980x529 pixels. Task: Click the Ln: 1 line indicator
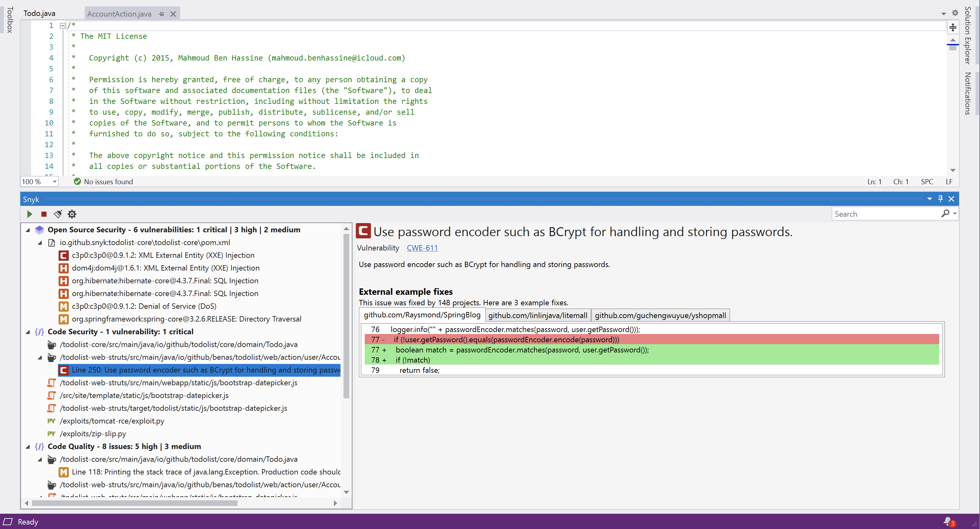[x=874, y=182]
